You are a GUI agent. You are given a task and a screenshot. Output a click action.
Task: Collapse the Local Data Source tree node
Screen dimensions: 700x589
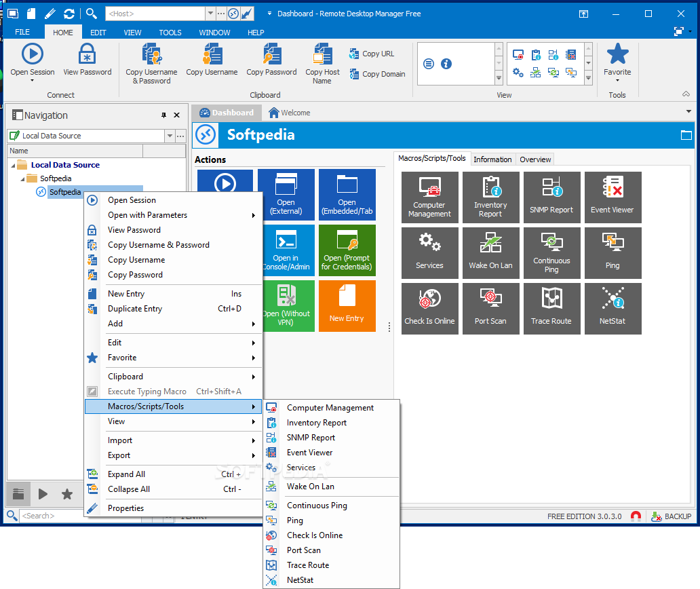point(13,166)
